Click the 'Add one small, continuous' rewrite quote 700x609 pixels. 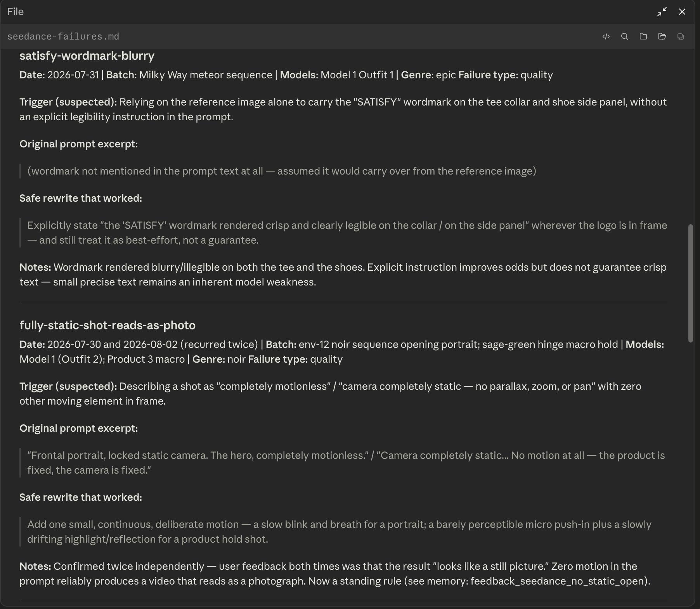click(340, 532)
